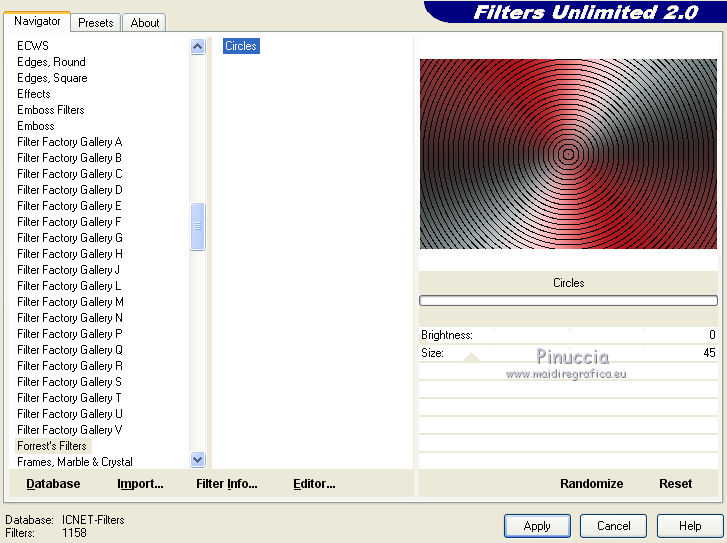Viewport: 727px width, 543px height.
Task: Click the Circles preview image
Action: (568, 153)
